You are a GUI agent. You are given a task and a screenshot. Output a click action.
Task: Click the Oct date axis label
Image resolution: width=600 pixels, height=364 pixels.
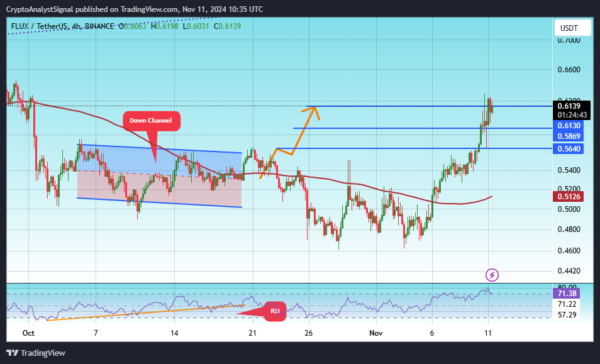29,333
